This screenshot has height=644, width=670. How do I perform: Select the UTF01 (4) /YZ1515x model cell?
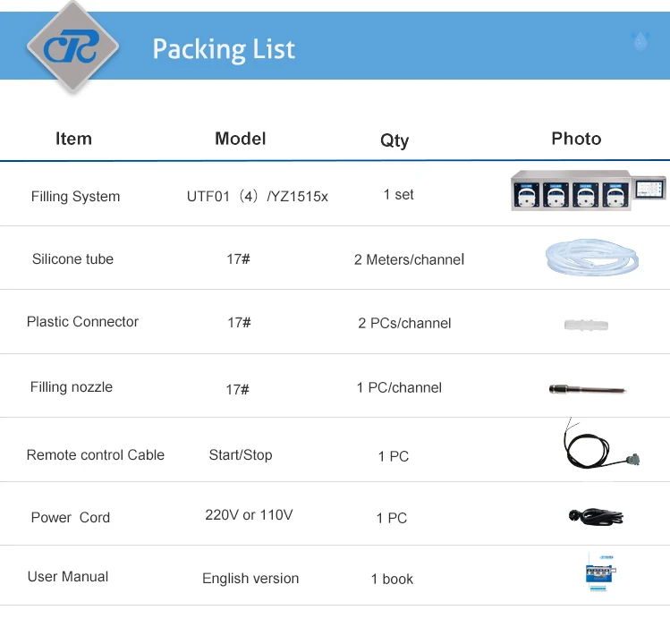258,197
